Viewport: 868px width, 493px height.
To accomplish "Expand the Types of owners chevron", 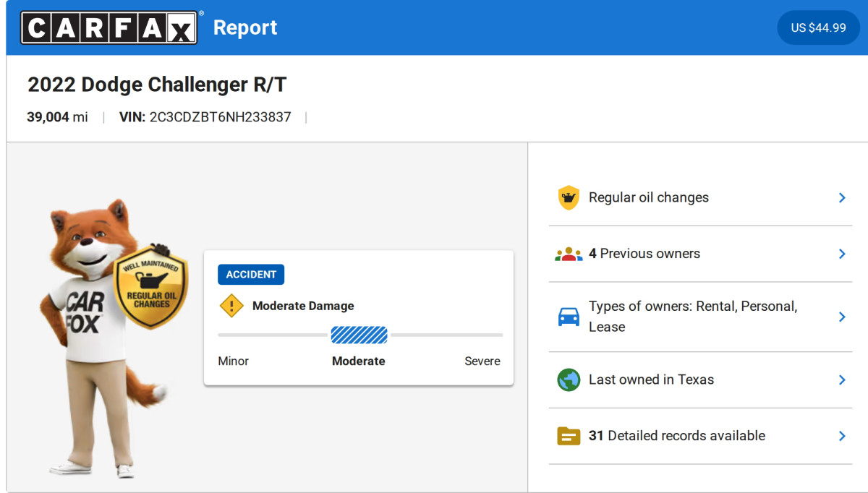I will tap(841, 317).
